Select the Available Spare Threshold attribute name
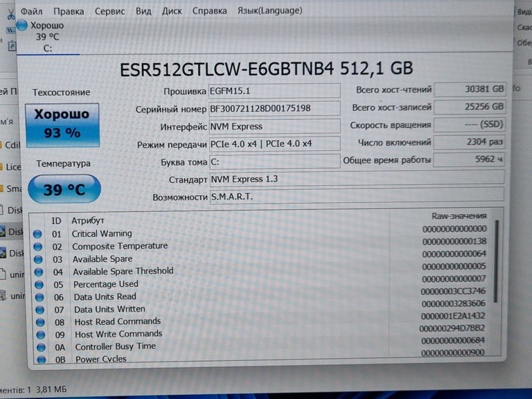 click(x=123, y=272)
